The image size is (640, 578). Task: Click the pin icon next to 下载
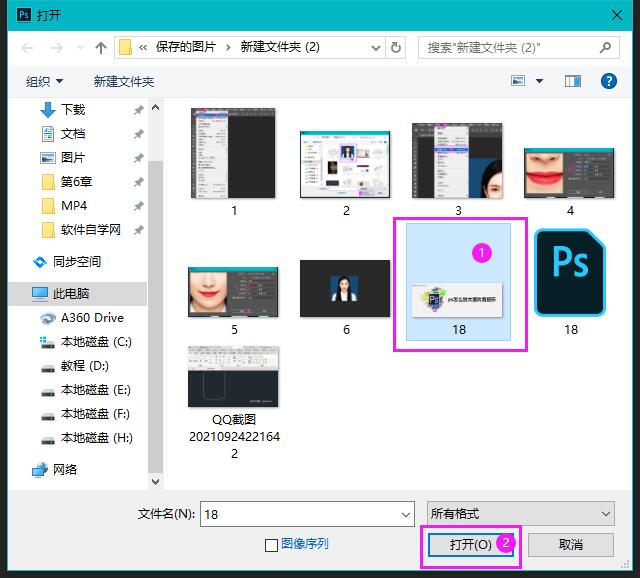point(138,110)
